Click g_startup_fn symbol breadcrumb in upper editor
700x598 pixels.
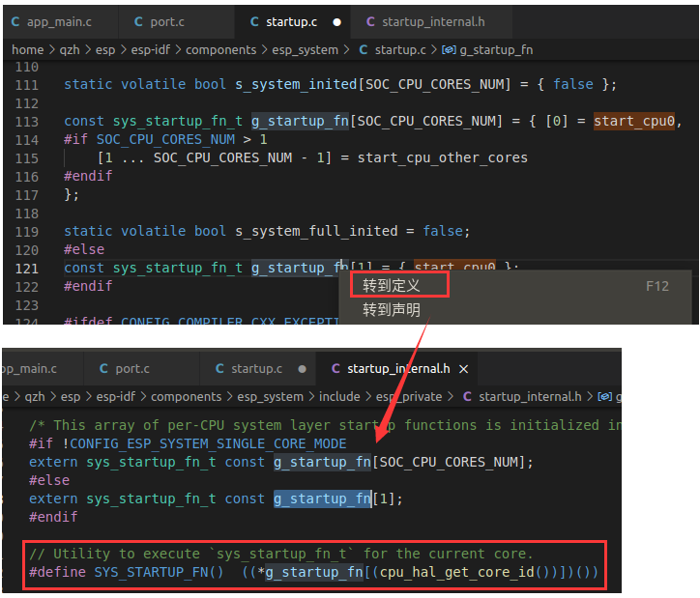pyautogui.click(x=496, y=50)
